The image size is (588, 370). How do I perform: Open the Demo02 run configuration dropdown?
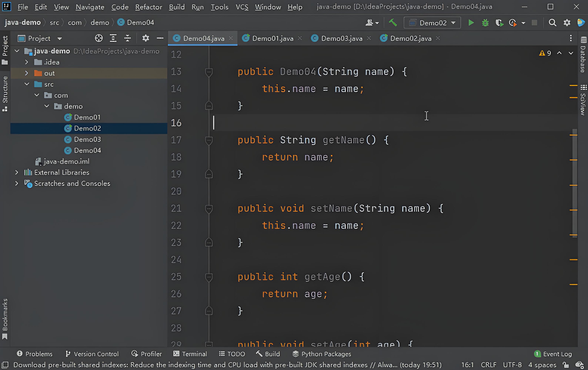[x=432, y=23]
